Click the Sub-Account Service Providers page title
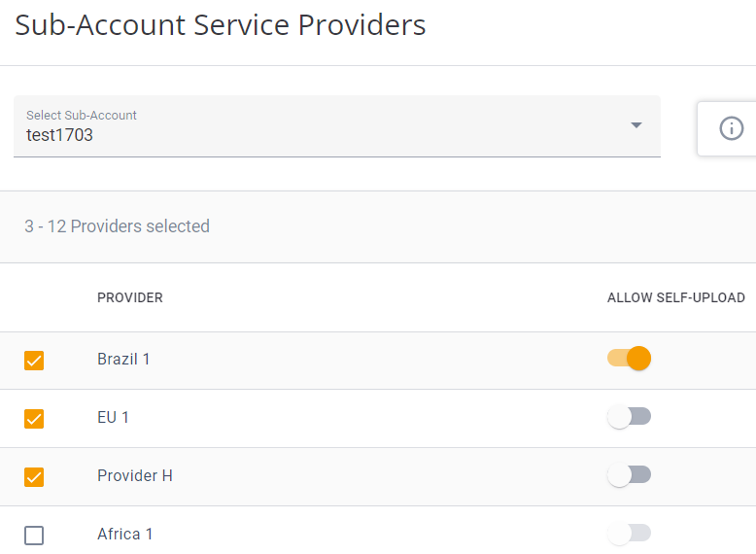The height and width of the screenshot is (554, 756). (x=221, y=25)
